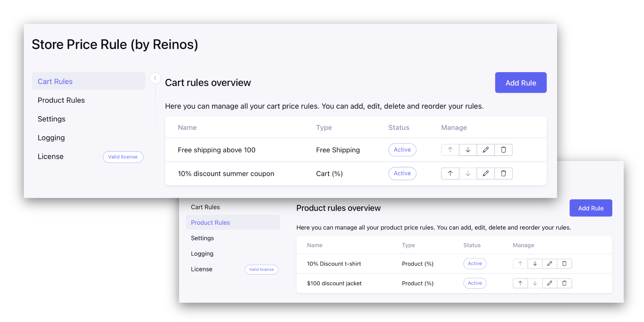The image size is (644, 322).
Task: Click Add Rule in Cart rules overview
Action: (521, 83)
